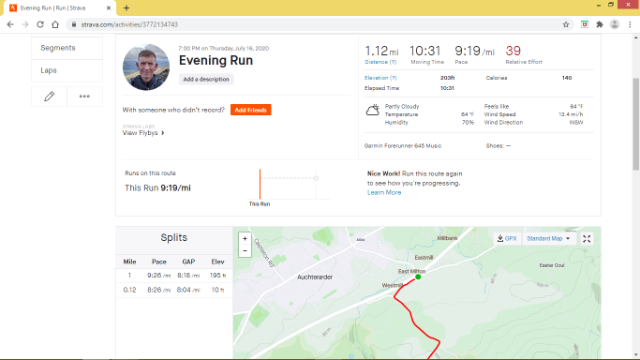The width and height of the screenshot is (640, 360).
Task: Open the three-dots more actions menu
Action: click(84, 96)
